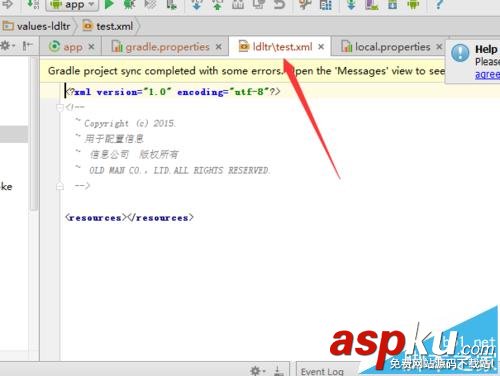Collapse the XML comment block fold marker

(x=60, y=107)
